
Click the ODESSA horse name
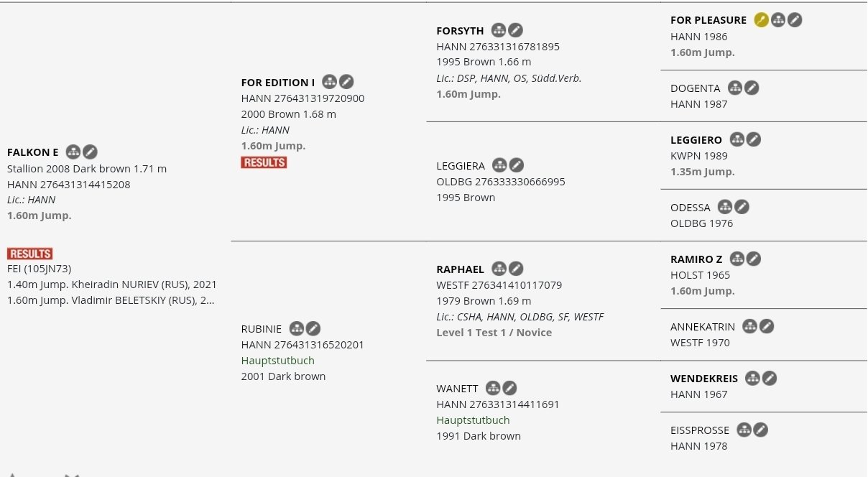coord(690,208)
